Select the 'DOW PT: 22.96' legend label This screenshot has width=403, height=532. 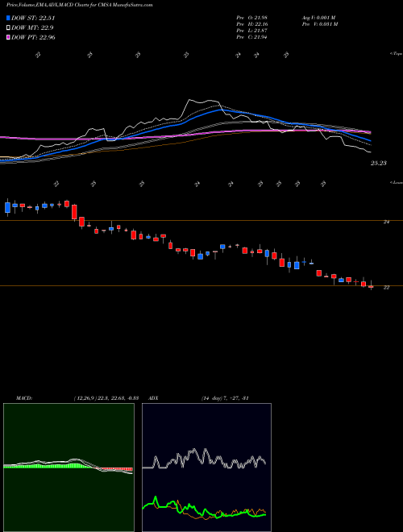[x=33, y=37]
